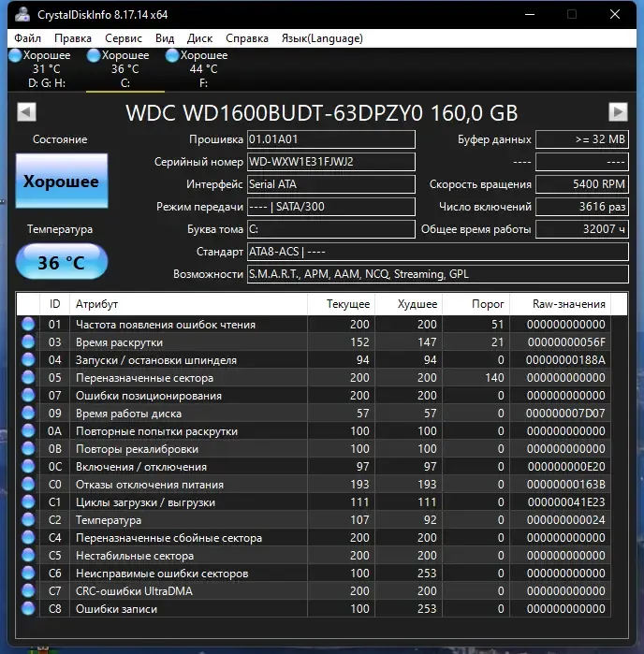This screenshot has width=644, height=654.
Task: Click the Интерфейс field Serial ATA
Action: click(331, 184)
